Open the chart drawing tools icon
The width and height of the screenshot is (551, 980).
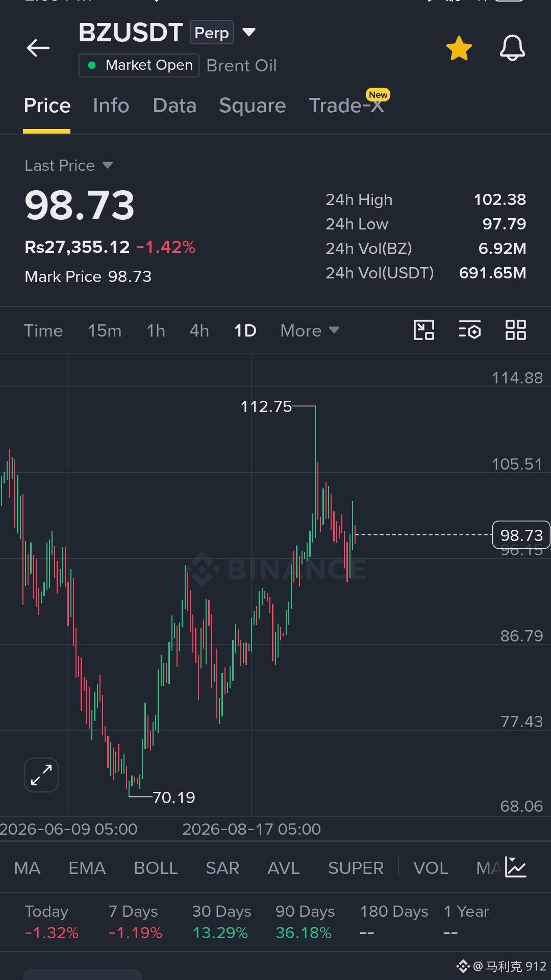424,330
